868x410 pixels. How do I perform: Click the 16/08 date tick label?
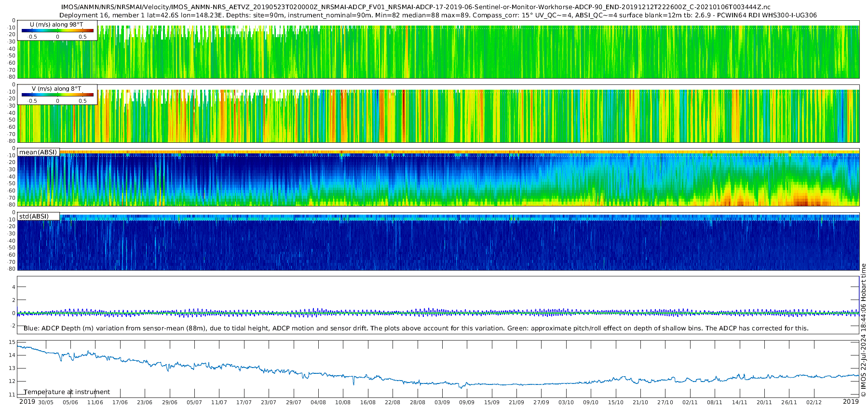click(368, 402)
